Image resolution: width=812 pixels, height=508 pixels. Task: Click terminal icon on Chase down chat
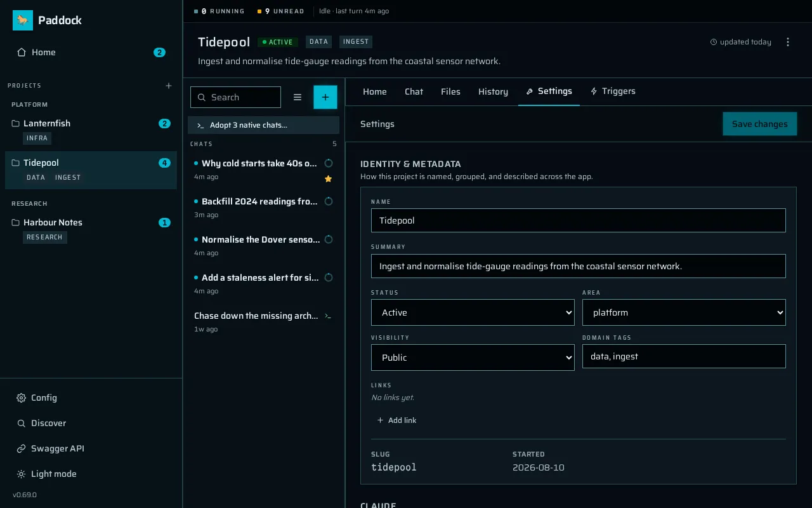click(328, 316)
